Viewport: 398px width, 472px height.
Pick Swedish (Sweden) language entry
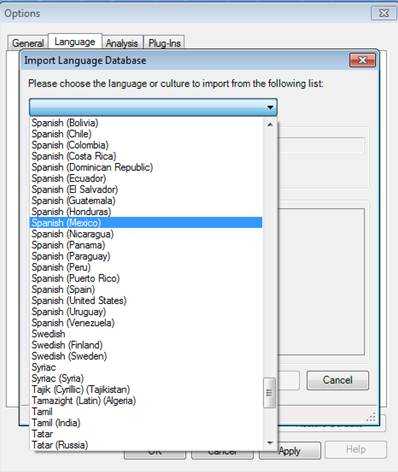coord(146,356)
